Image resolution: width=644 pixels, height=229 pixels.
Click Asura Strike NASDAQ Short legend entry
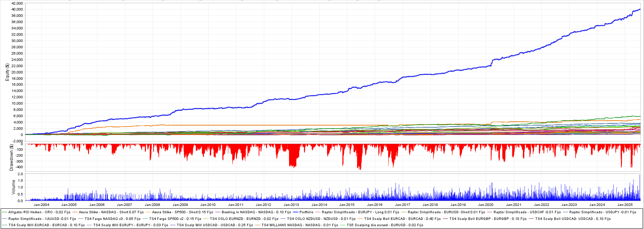pos(111,212)
